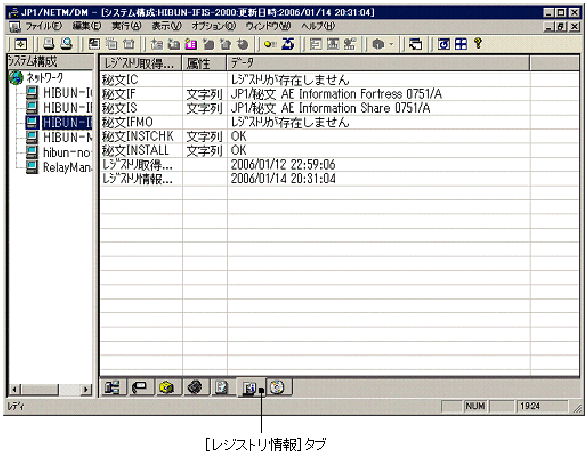Screen dimensions: 587x461
Task: Click the blue refresh window toolbar icon
Action: point(444,44)
